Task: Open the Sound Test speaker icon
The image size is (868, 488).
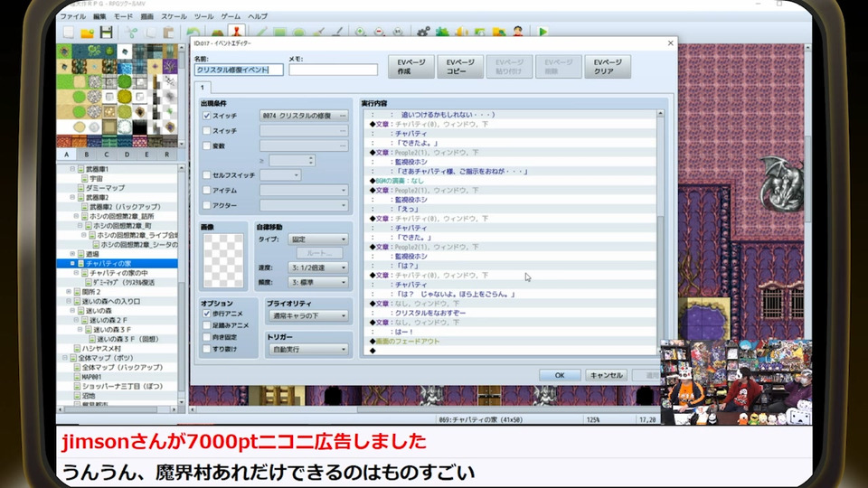Action: [x=461, y=33]
